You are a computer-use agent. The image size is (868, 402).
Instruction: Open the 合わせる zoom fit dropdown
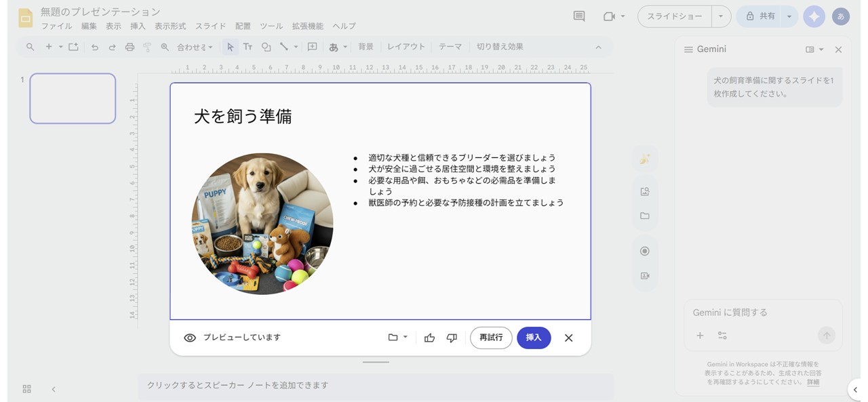192,47
